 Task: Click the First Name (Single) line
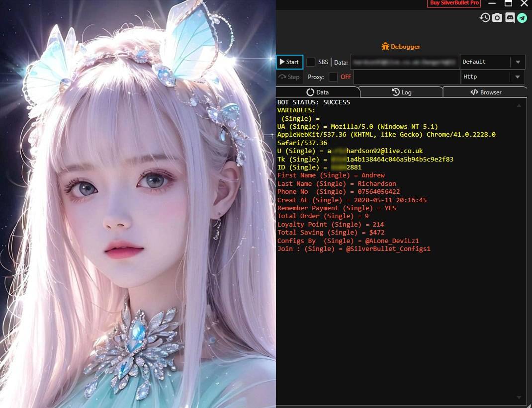pyautogui.click(x=331, y=175)
